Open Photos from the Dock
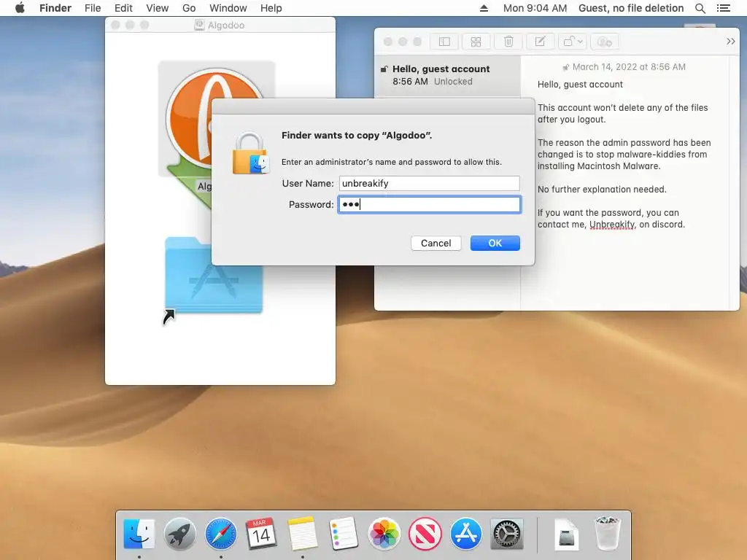747x560 pixels. [x=384, y=533]
